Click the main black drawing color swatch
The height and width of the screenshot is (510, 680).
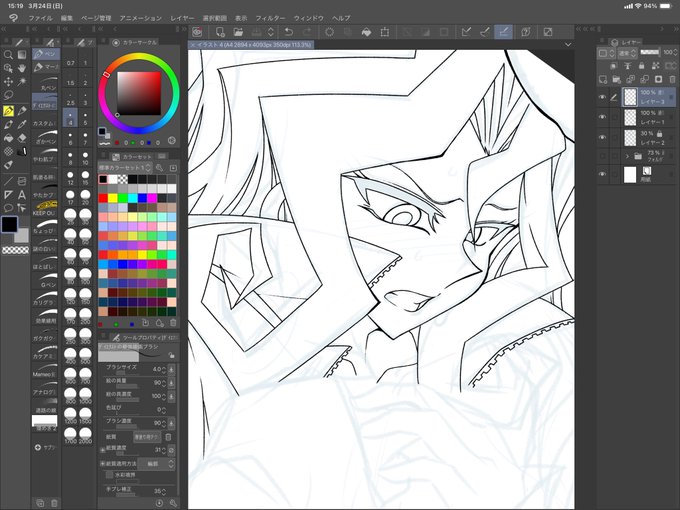coord(10,224)
